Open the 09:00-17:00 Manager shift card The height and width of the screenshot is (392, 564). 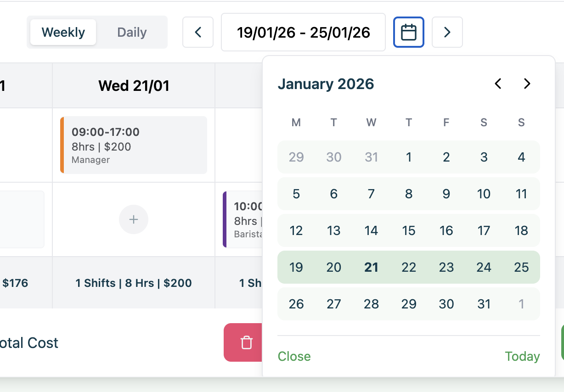point(134,145)
